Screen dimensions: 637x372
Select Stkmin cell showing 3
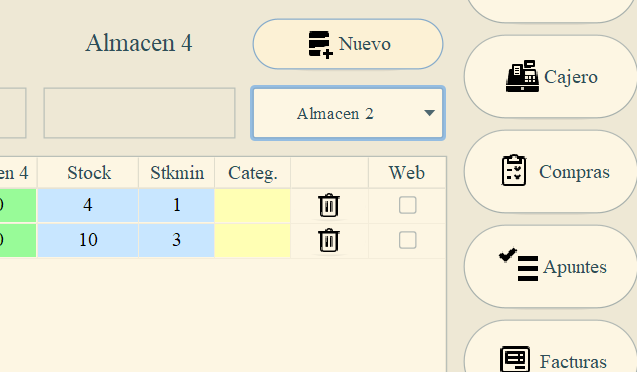(x=176, y=240)
